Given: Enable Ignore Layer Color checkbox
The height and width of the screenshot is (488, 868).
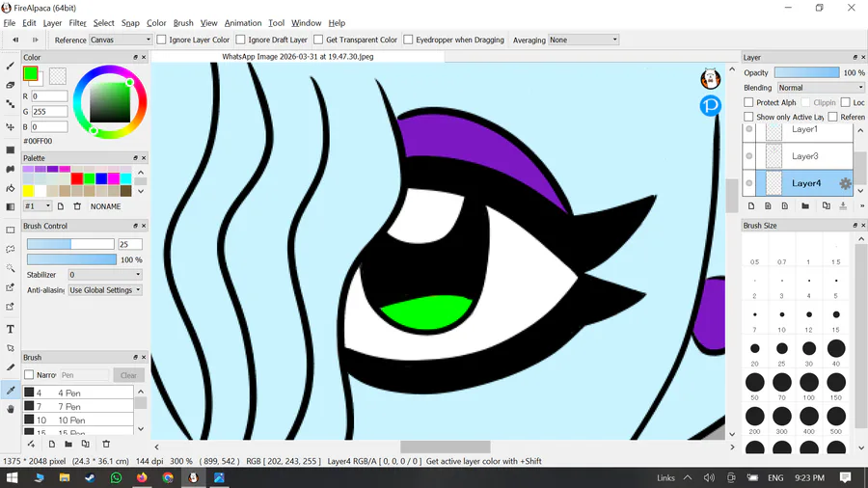Looking at the screenshot, I should point(162,40).
